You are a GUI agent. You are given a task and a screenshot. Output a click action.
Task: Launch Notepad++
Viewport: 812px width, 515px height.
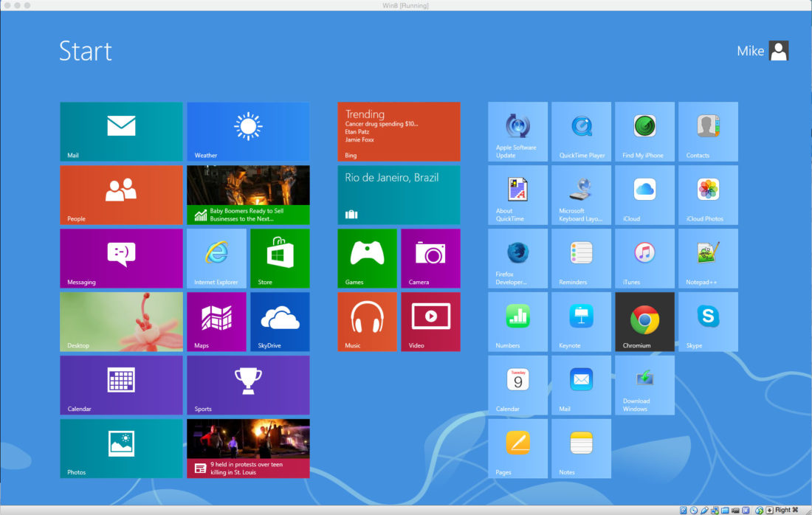(708, 258)
